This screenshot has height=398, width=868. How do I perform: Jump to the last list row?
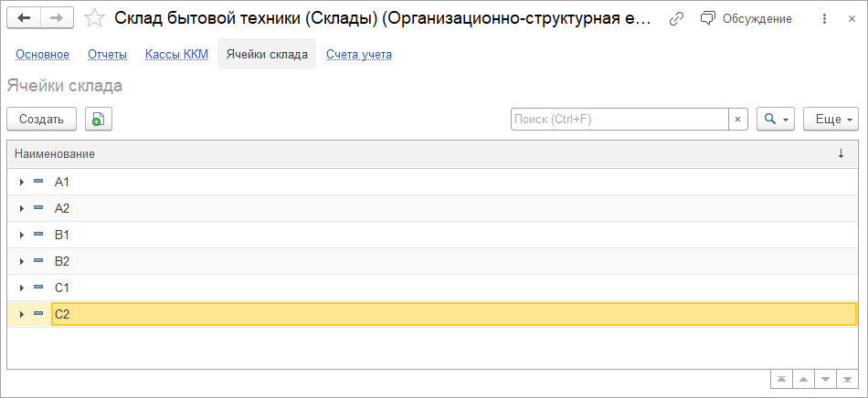[848, 379]
